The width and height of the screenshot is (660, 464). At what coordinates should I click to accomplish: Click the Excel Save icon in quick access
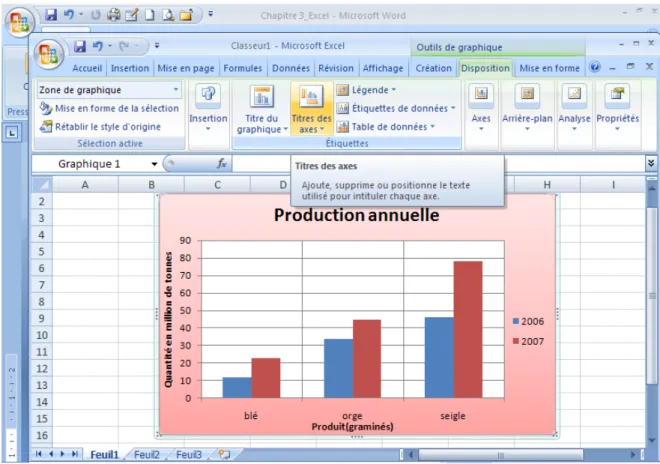80,46
